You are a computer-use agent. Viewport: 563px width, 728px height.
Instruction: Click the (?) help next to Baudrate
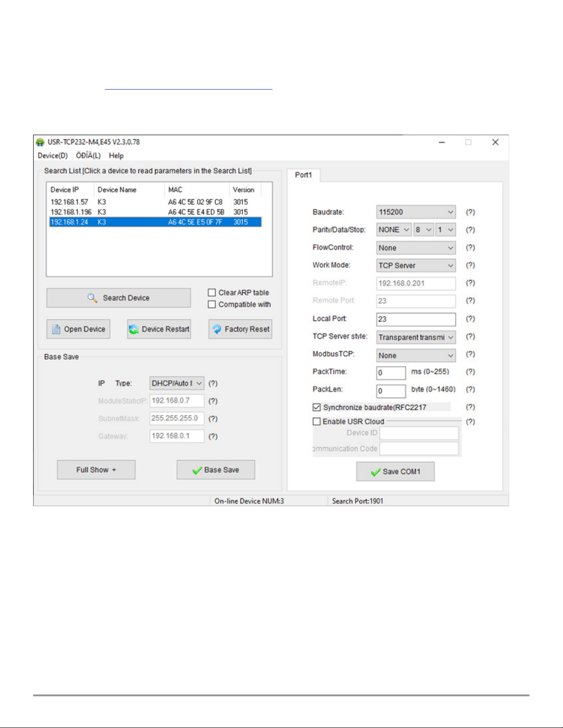pyautogui.click(x=470, y=212)
